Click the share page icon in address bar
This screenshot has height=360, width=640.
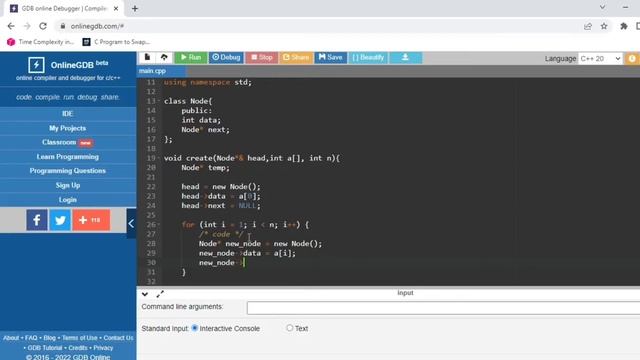click(x=588, y=26)
